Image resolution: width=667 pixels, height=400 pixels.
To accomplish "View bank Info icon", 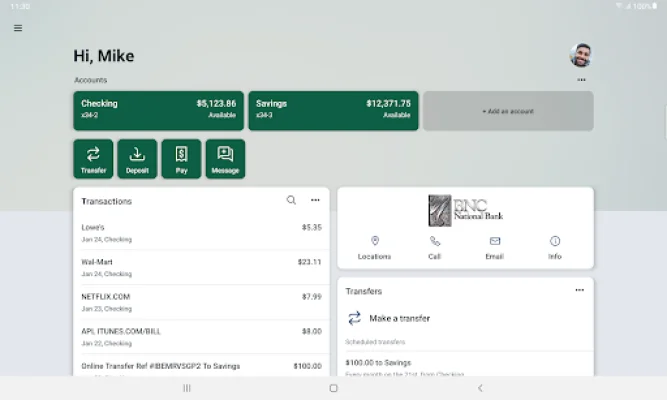I will pos(555,248).
